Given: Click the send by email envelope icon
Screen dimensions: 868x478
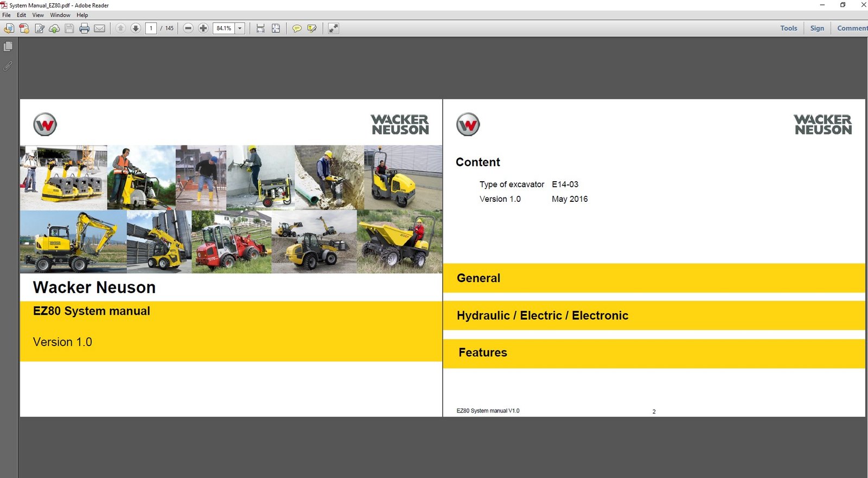Looking at the screenshot, I should [x=99, y=28].
